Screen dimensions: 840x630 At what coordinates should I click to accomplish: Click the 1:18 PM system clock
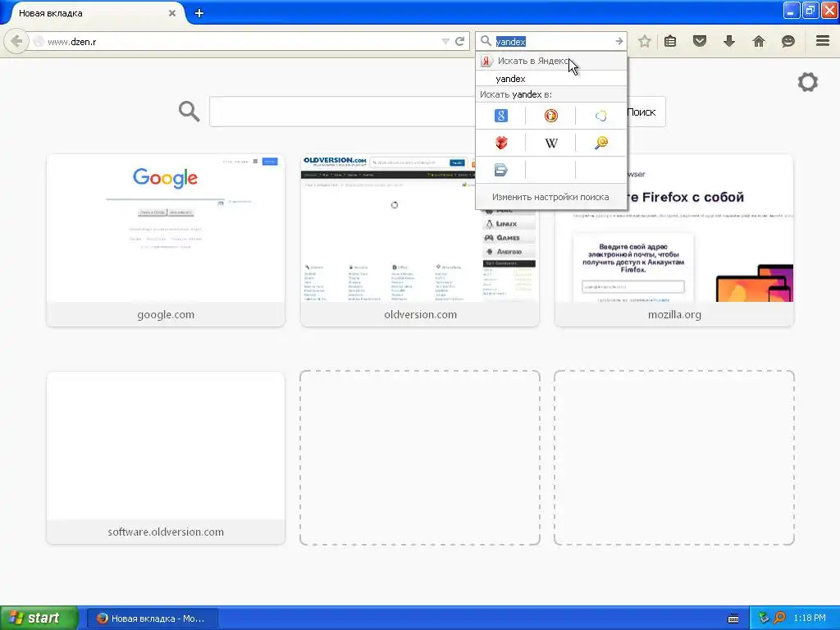click(x=810, y=618)
